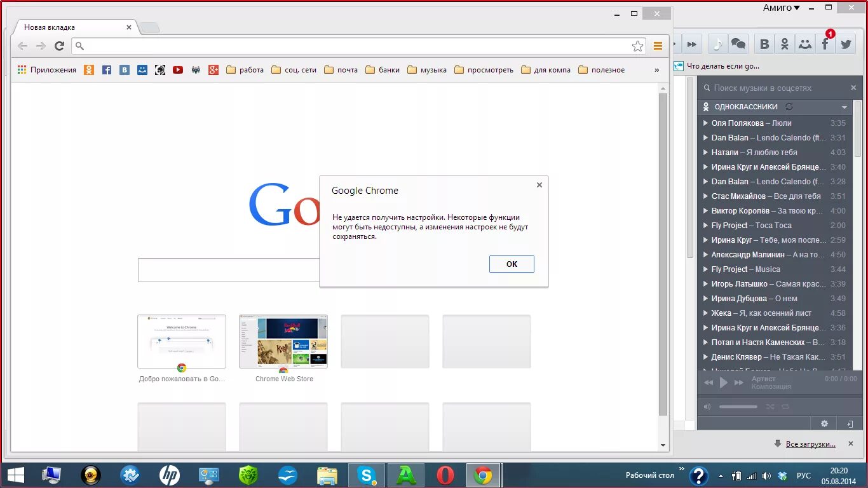Click the Мой Мир smiley button in Amigo

pyautogui.click(x=805, y=44)
